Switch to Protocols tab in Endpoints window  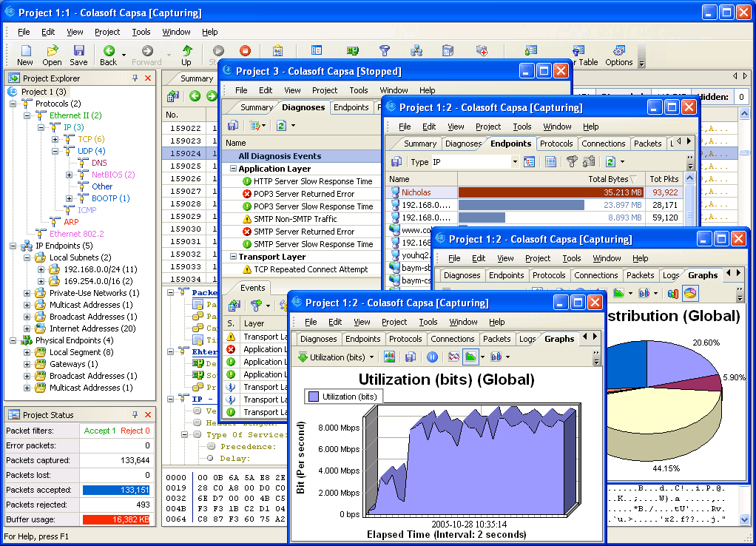556,144
